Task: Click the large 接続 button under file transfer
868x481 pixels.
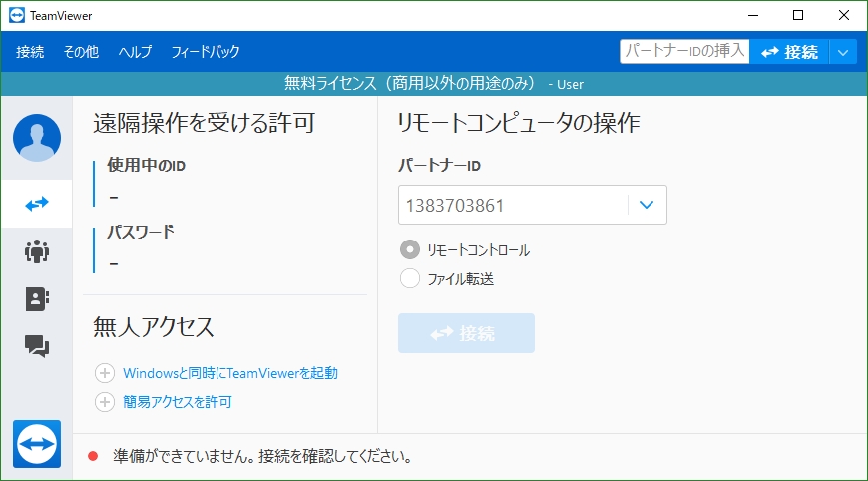Action: (466, 333)
